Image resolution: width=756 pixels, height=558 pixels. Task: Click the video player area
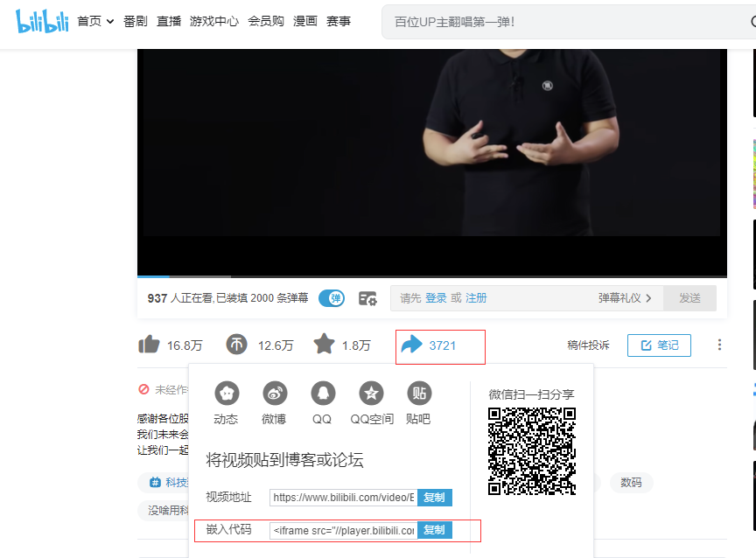[x=432, y=162]
